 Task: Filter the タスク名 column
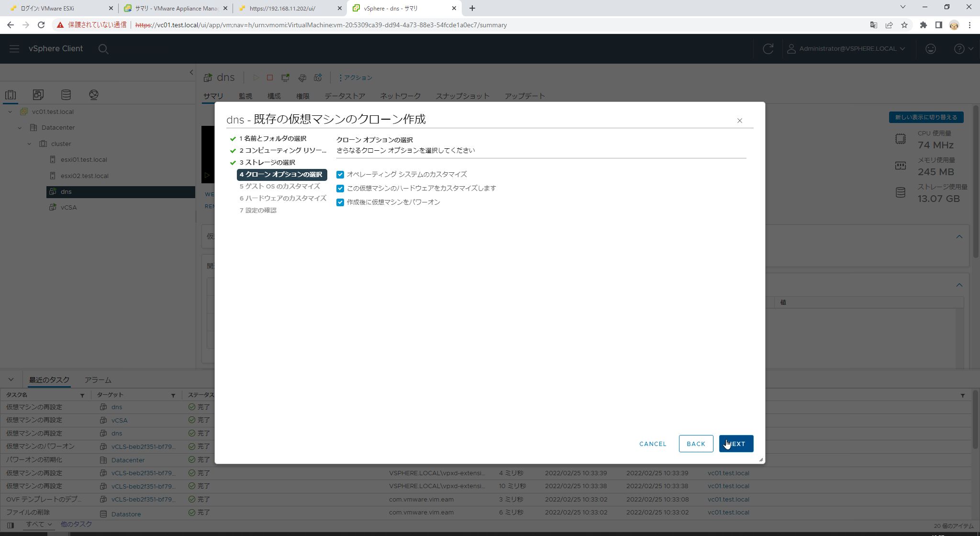82,396
